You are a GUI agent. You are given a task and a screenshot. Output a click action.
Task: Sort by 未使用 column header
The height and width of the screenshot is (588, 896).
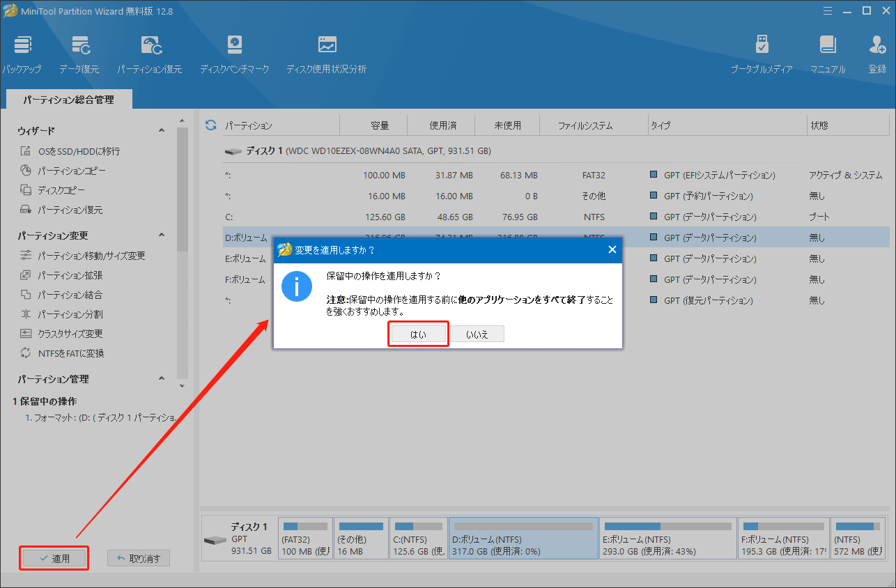(x=507, y=125)
